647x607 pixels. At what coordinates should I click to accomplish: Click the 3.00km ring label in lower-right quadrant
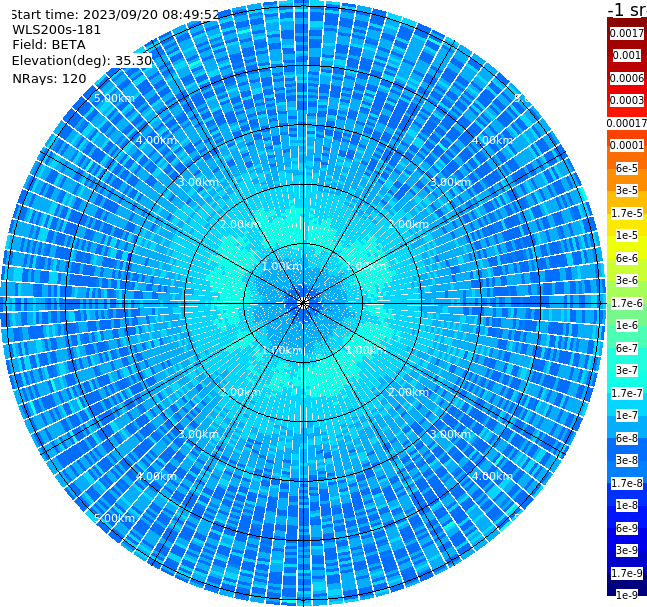(x=450, y=434)
